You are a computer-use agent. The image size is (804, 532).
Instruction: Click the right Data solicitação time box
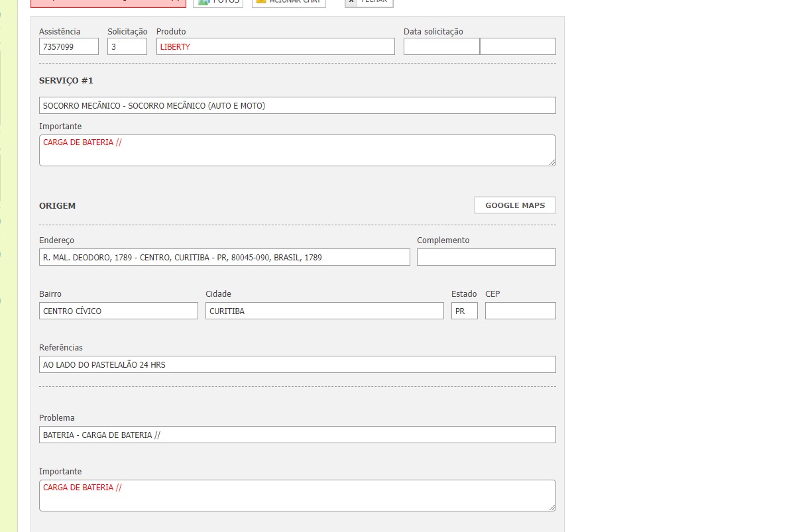tap(518, 46)
